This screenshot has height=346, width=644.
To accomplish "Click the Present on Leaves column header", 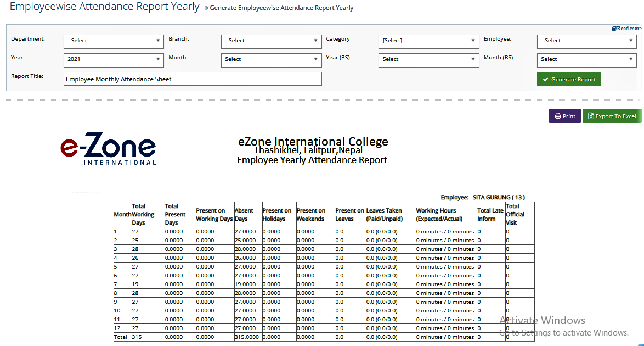I will coord(350,214).
